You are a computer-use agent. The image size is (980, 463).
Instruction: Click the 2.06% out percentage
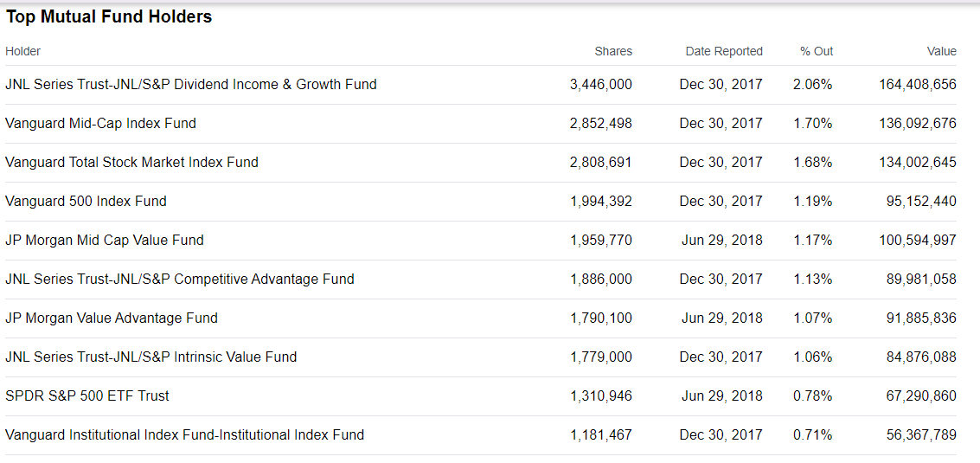(812, 85)
